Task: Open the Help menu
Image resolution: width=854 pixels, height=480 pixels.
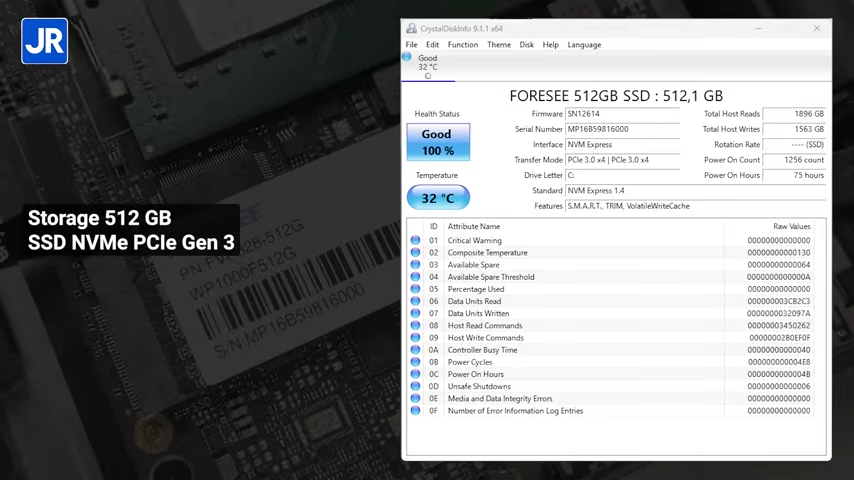Action: tap(550, 45)
